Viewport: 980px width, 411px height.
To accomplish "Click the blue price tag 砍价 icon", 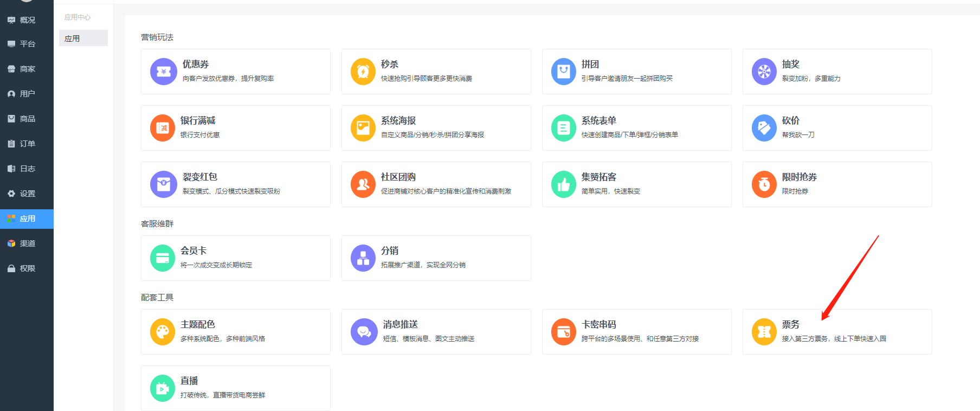I will click(x=764, y=128).
